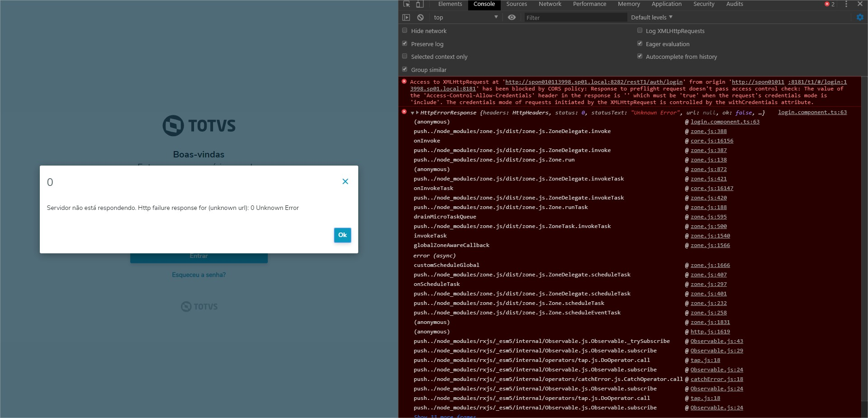Open the zone.js:1666 source link
868x418 pixels.
710,265
